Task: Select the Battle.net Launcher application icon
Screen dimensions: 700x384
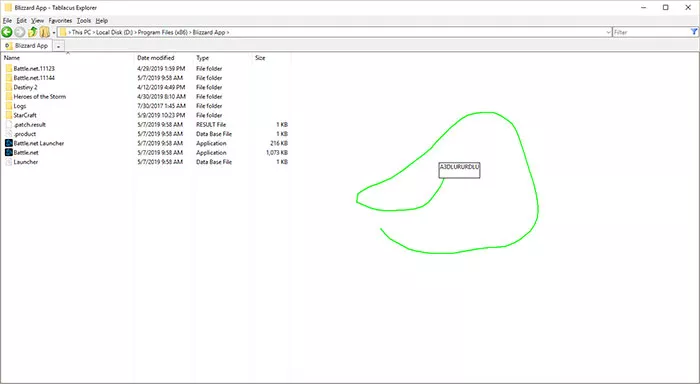Action: pos(9,143)
